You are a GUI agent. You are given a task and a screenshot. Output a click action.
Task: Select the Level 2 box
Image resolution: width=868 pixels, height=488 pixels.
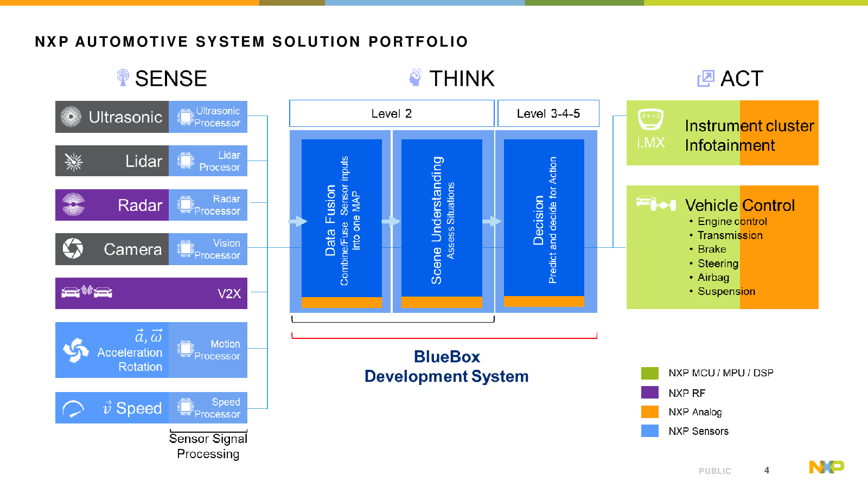click(x=392, y=113)
